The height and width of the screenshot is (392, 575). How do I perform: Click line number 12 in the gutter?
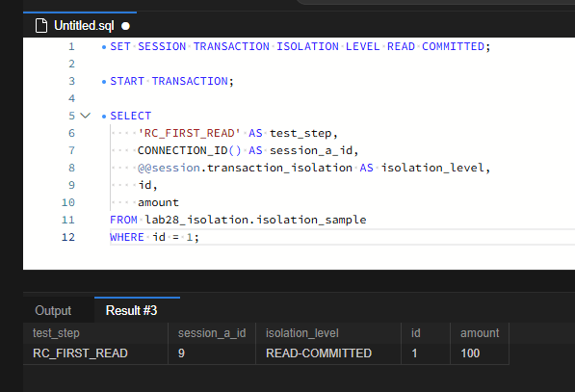tap(68, 237)
